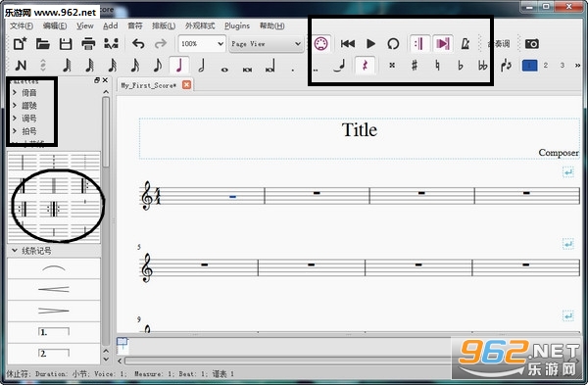The width and height of the screenshot is (588, 385).
Task: Toggle the metronome icon
Action: 465,44
